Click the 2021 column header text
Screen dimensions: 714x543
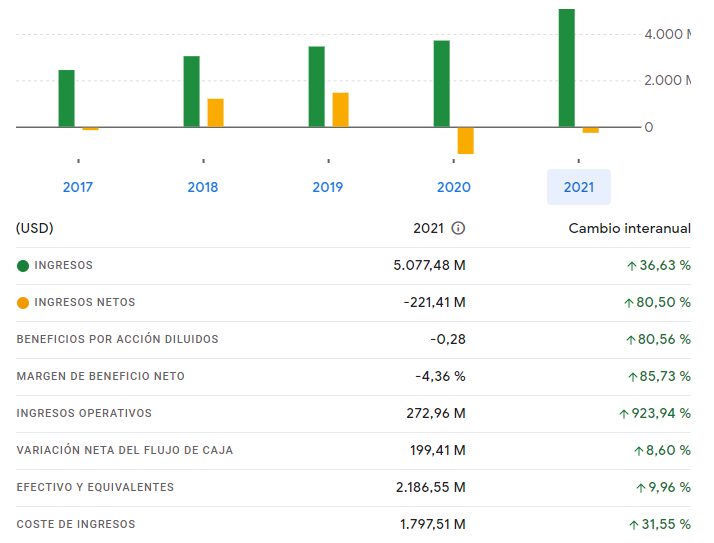[x=428, y=228]
